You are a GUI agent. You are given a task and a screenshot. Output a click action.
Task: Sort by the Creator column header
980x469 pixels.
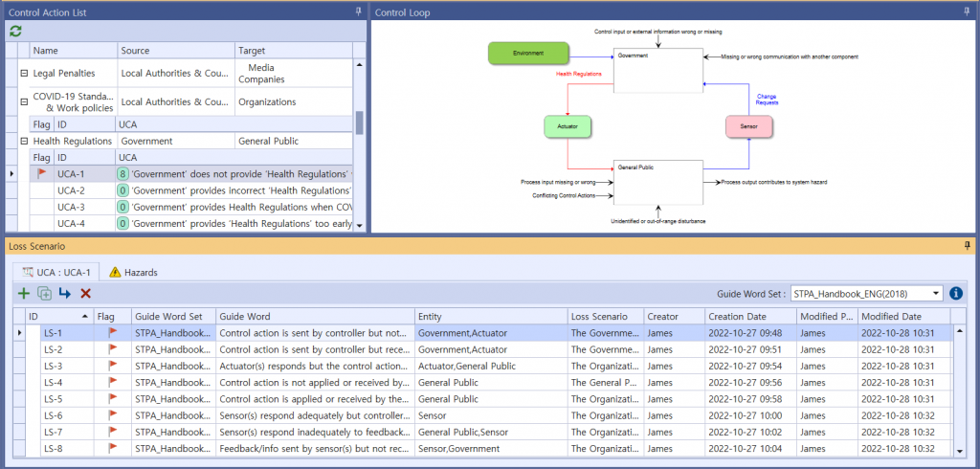[675, 317]
